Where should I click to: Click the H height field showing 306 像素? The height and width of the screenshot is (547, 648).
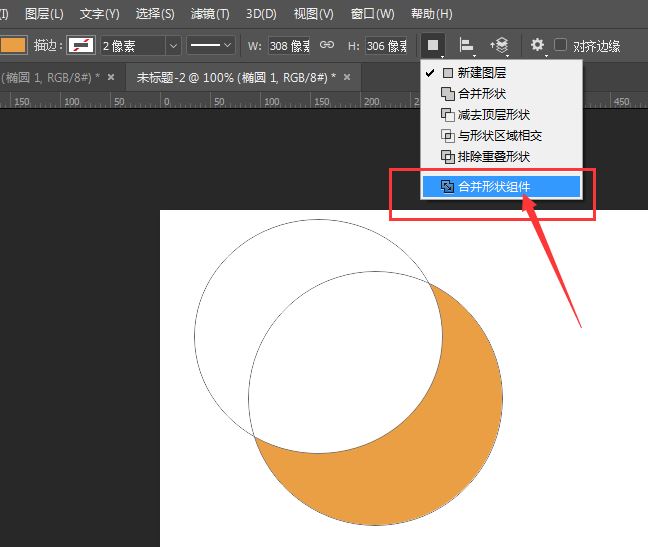tap(386, 46)
